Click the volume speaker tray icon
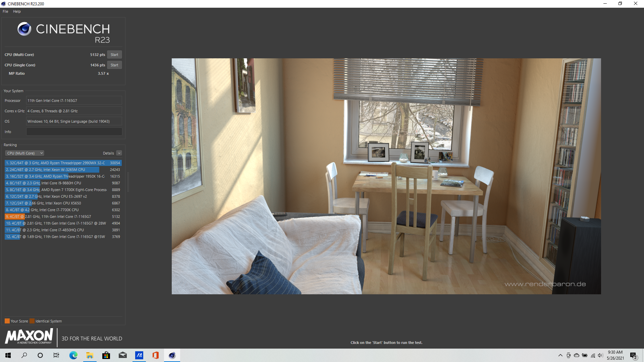The width and height of the screenshot is (644, 362). pos(600,355)
